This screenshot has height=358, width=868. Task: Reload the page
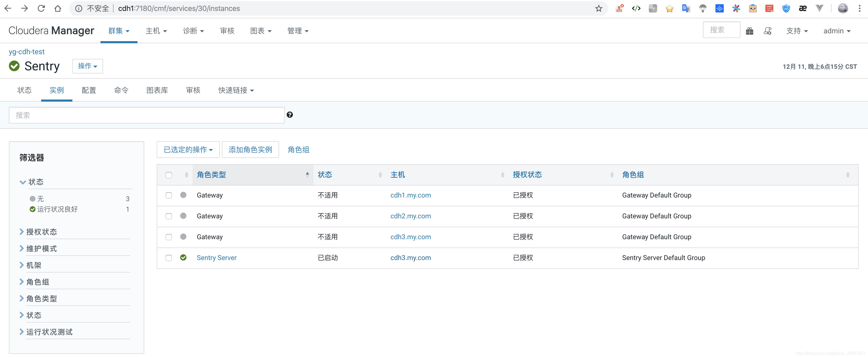click(41, 8)
